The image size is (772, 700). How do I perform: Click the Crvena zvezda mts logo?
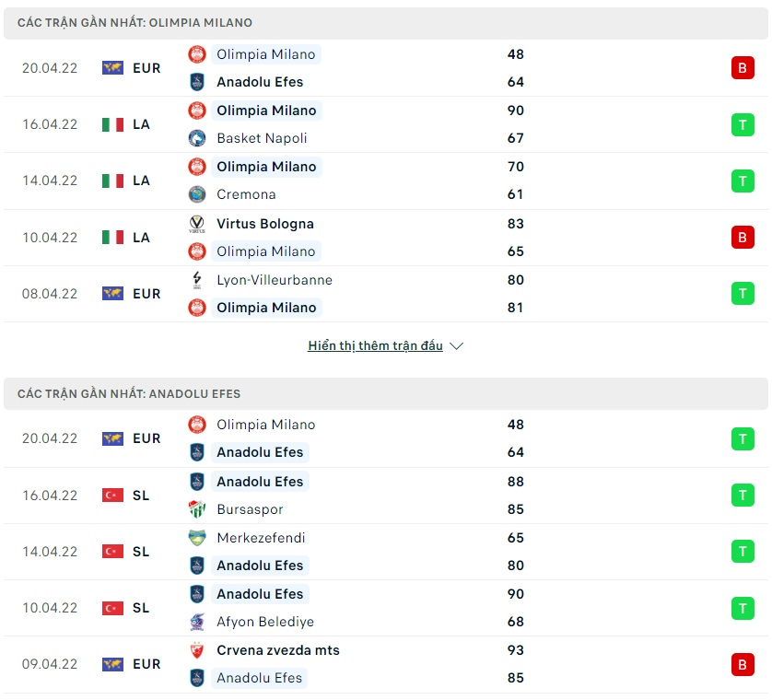click(x=197, y=650)
